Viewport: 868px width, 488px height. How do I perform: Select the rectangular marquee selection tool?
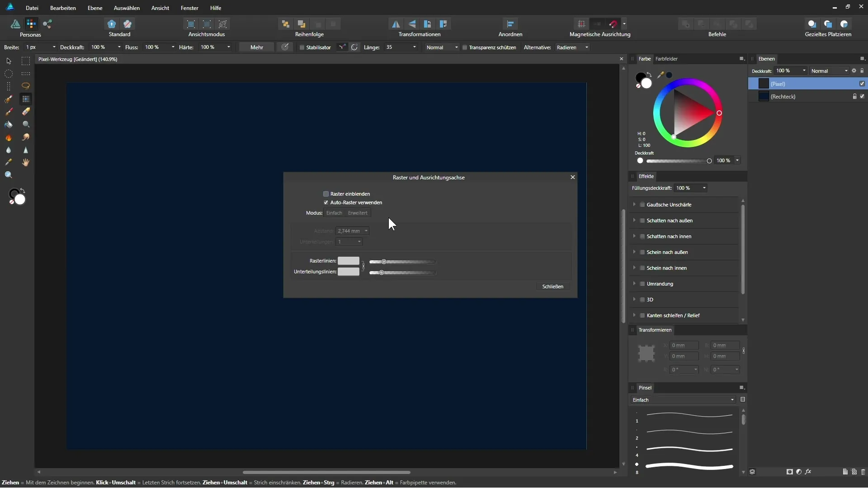[x=26, y=61]
